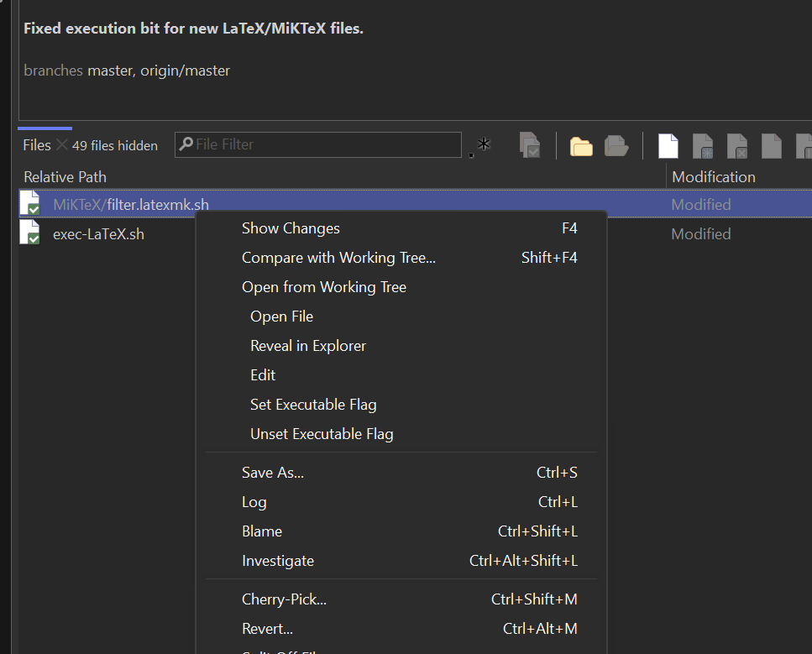The height and width of the screenshot is (654, 812).
Task: Toggle the white blank file filter icon
Action: [668, 146]
